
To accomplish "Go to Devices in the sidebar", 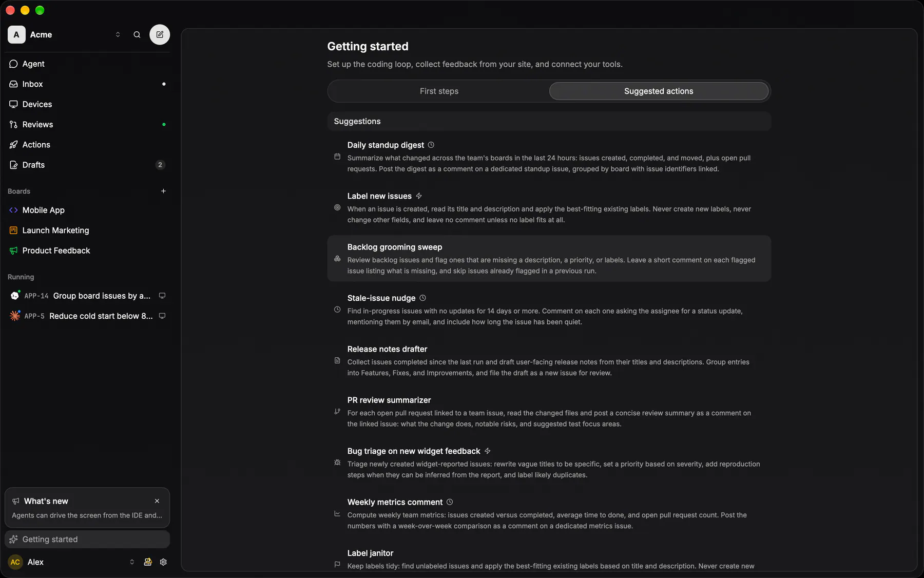I will pos(87,104).
